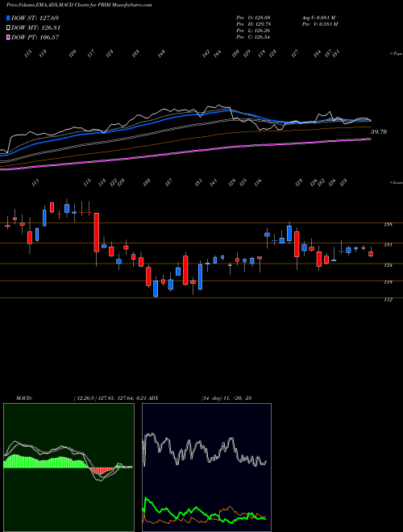Click the tall red candlestick after the top

[97, 232]
